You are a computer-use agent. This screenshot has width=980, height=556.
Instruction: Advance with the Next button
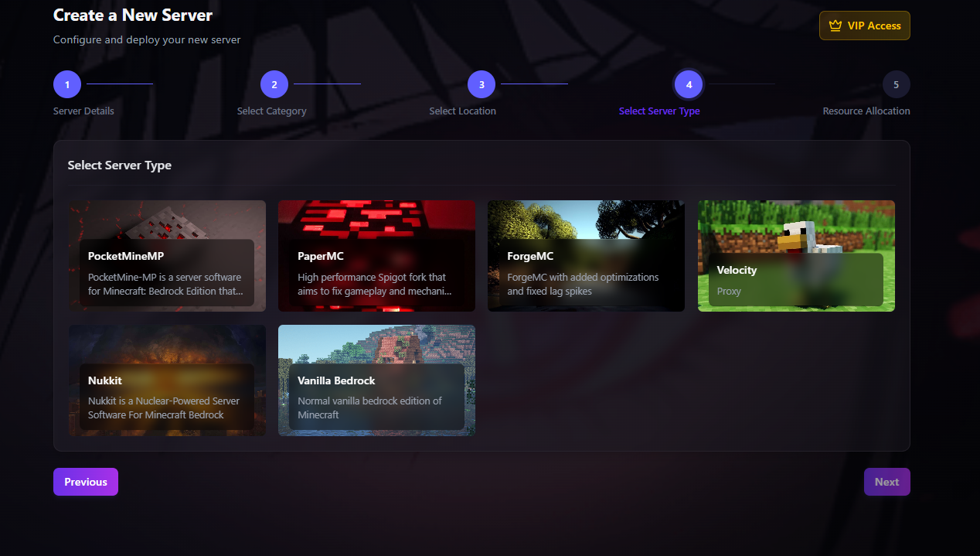pyautogui.click(x=886, y=481)
